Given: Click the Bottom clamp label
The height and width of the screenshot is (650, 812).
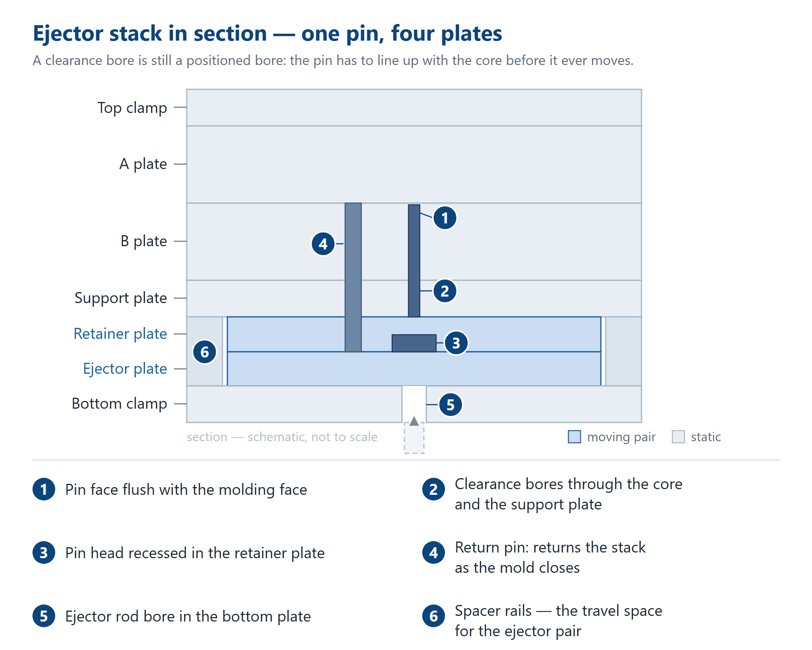Looking at the screenshot, I should (119, 403).
